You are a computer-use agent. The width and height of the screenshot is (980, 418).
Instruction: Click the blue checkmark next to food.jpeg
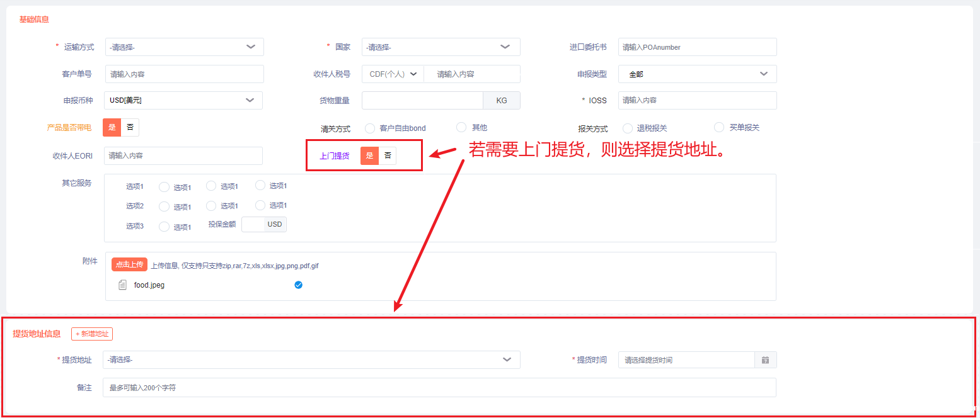coord(299,285)
